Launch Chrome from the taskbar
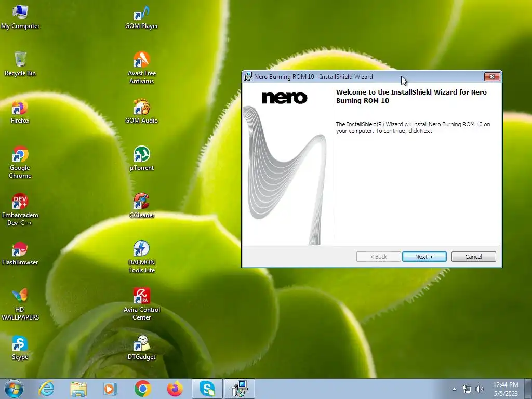The height and width of the screenshot is (399, 532). click(142, 389)
